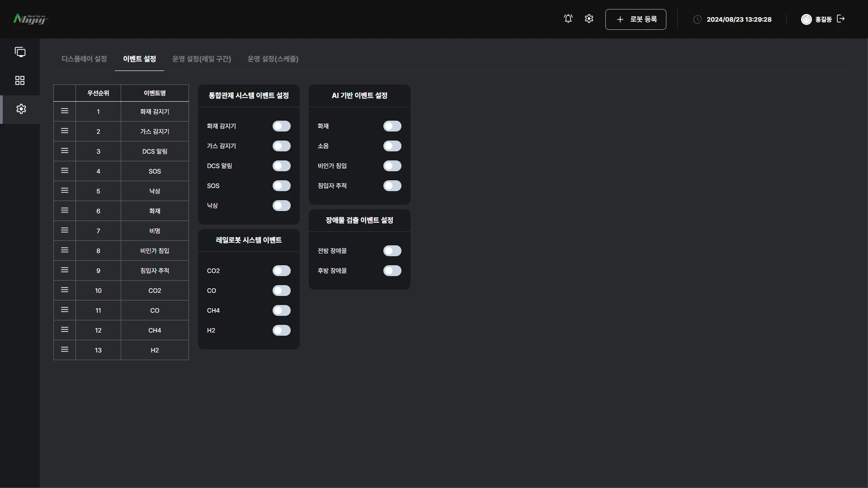Screen dimensions: 868x488
Task: Click the drag handle for row 2 가스 감지기
Action: point(65,131)
